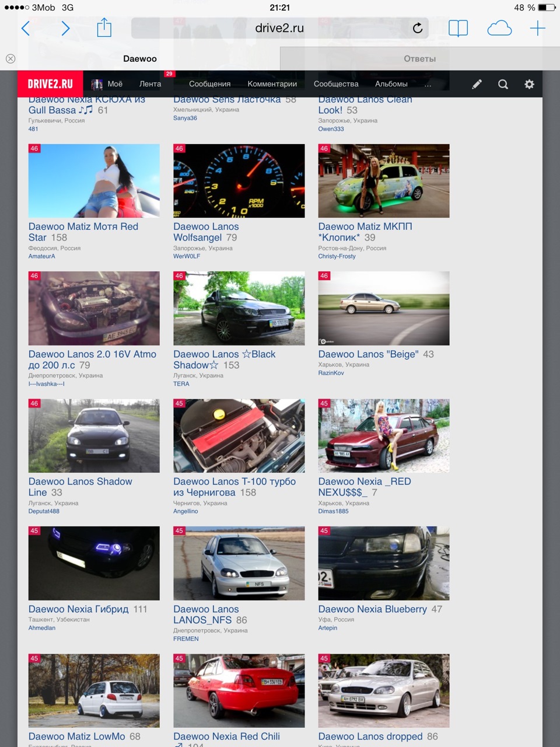Select the Daewoo tab
Viewport: 560px width, 747px height.
pyautogui.click(x=140, y=58)
